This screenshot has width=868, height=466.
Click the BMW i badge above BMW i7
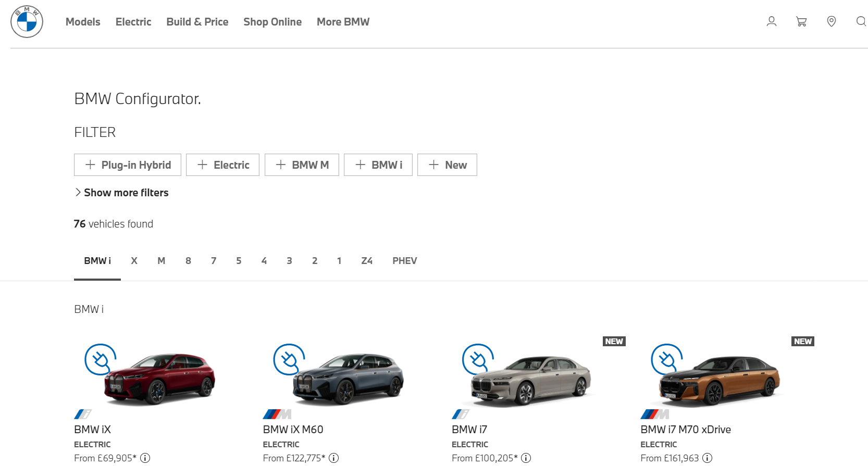point(461,414)
